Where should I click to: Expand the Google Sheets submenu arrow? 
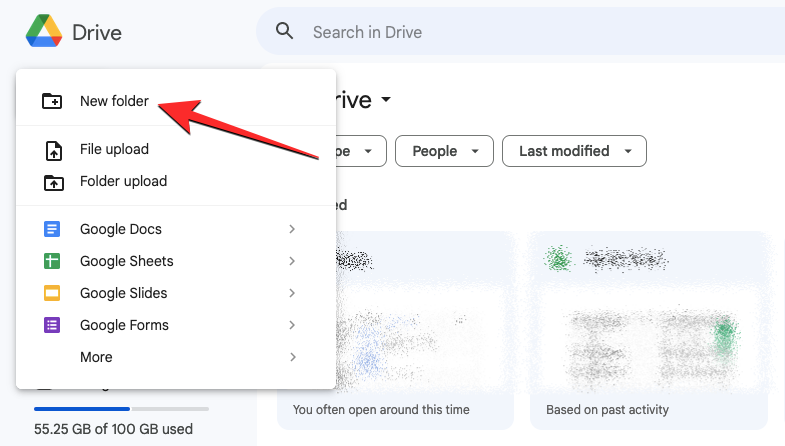(x=292, y=261)
